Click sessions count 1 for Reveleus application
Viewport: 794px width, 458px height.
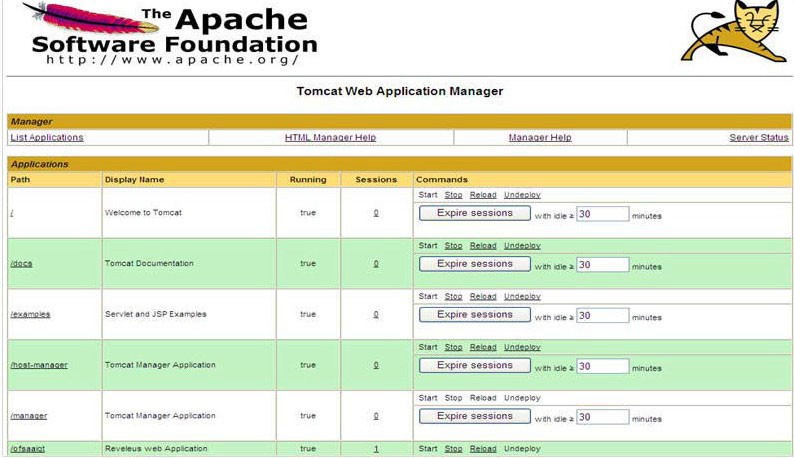(376, 449)
